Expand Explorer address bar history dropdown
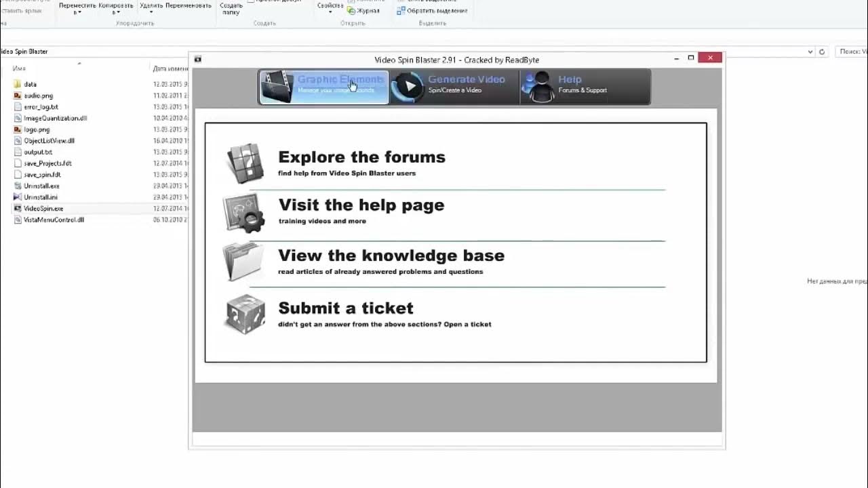The image size is (868, 488). pos(810,52)
